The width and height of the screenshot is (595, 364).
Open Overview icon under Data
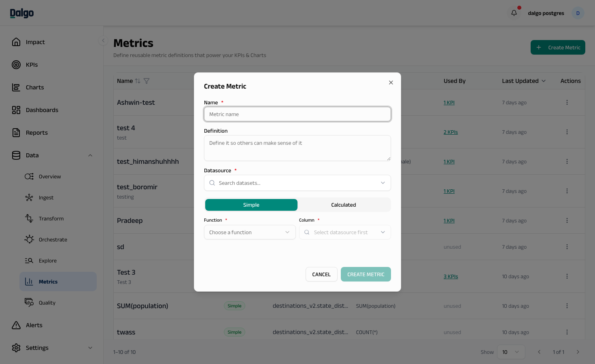point(29,177)
